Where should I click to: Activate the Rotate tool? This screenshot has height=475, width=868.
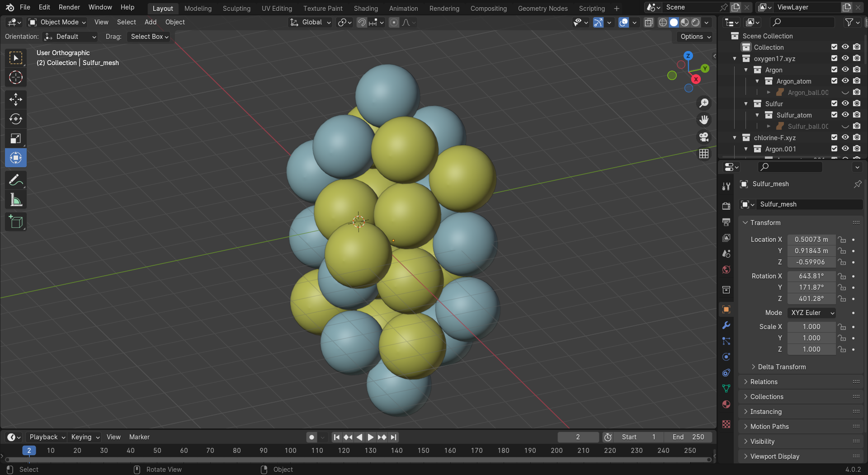(16, 119)
